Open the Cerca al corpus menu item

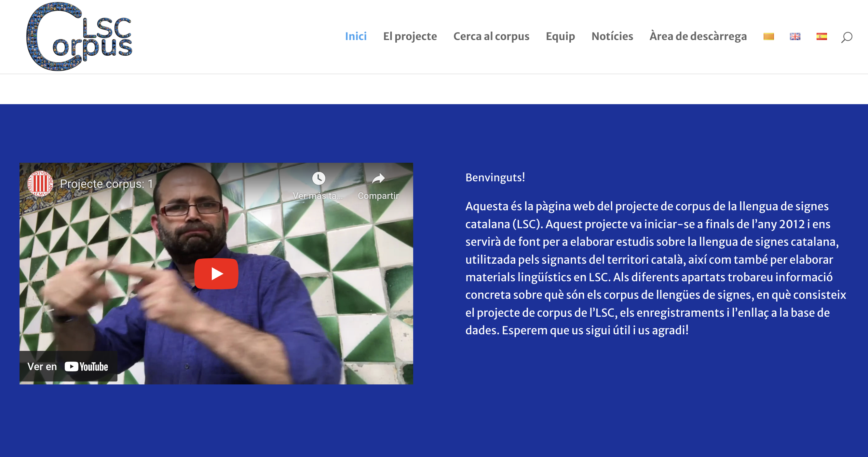(x=491, y=36)
